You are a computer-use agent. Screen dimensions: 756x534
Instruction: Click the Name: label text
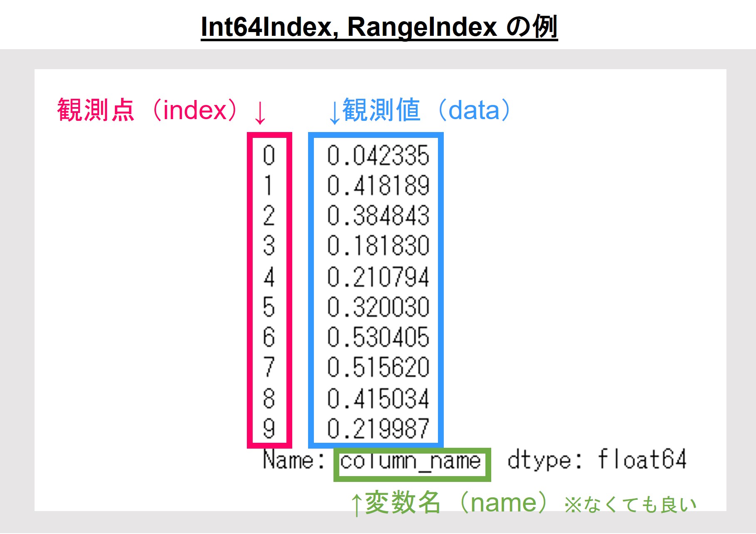[x=293, y=460]
